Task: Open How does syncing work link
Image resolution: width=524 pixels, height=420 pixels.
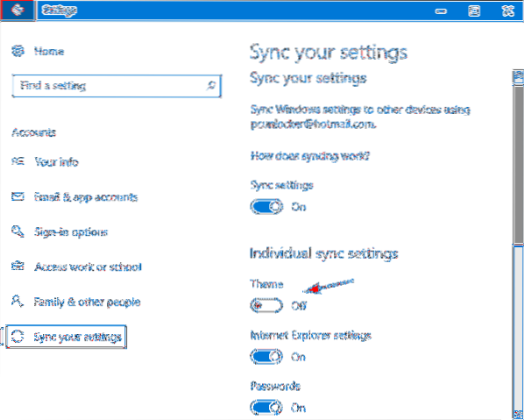Action: (x=310, y=156)
